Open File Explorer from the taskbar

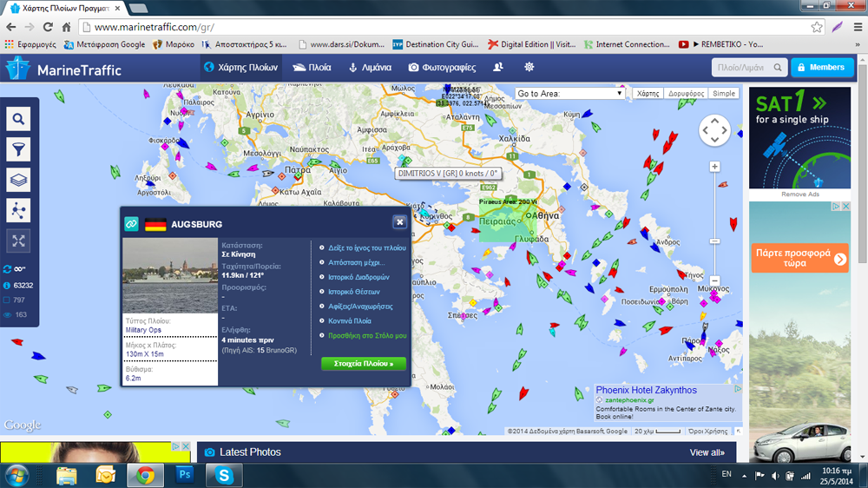click(x=67, y=475)
